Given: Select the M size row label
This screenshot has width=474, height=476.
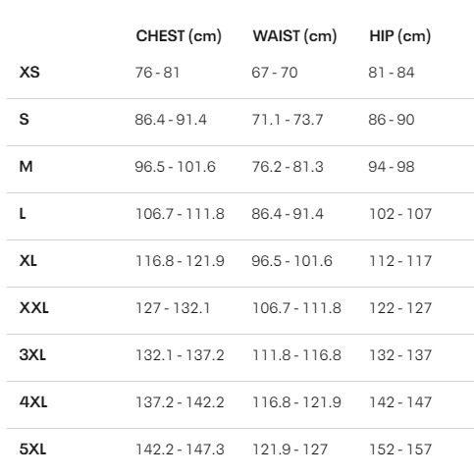Looking at the screenshot, I should pyautogui.click(x=26, y=167).
